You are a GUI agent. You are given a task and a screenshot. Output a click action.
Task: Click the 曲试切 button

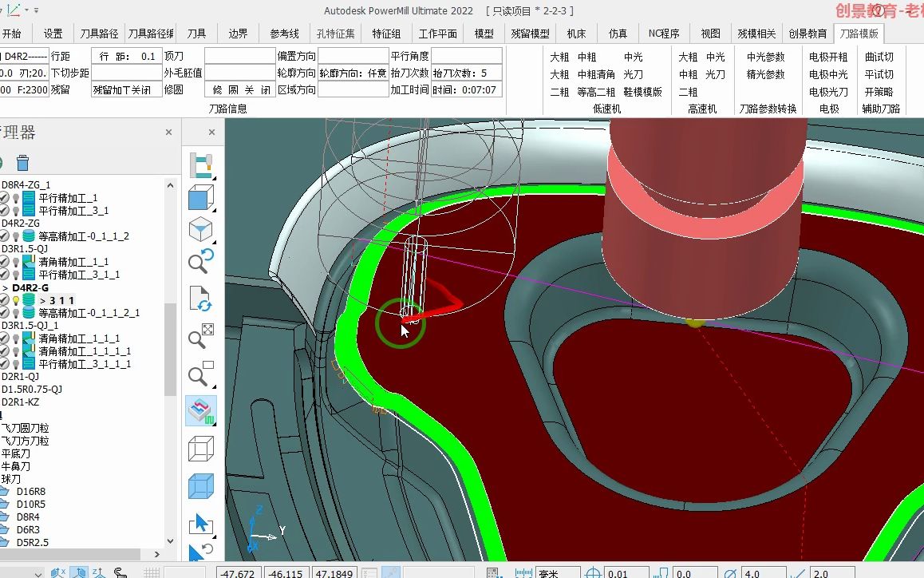pos(879,57)
